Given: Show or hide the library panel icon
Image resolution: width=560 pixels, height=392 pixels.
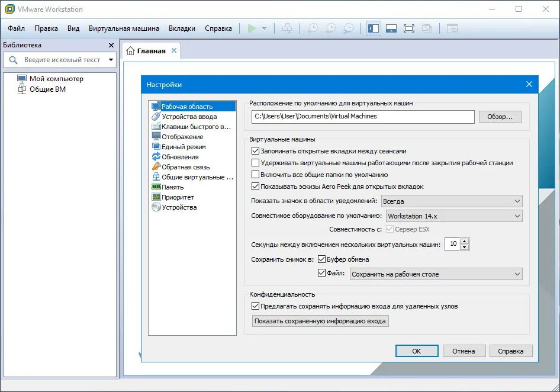Looking at the screenshot, I should [x=373, y=28].
